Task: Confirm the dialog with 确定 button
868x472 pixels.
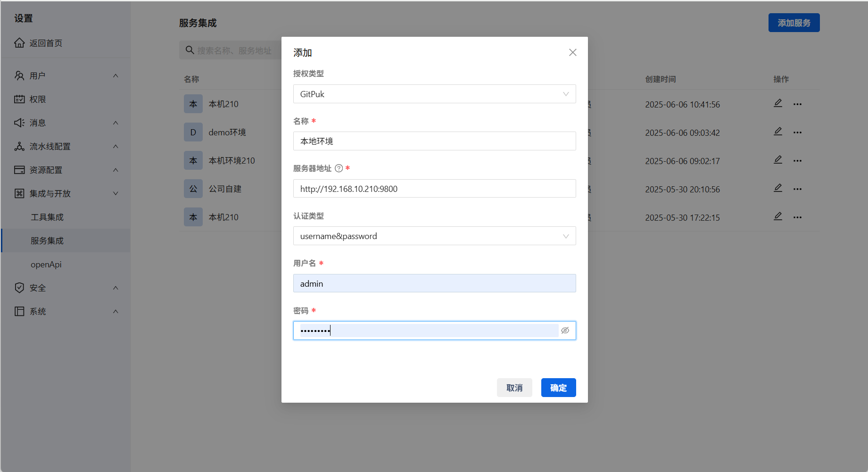Action: pyautogui.click(x=558, y=388)
